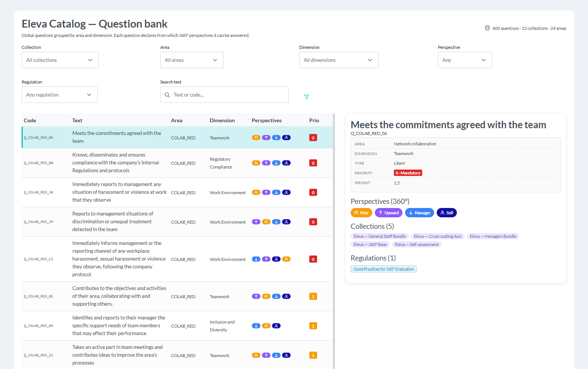Viewport: 588px width, 369px height.
Task: Click Manager down-arrow icon in Q_COLAB_RED_38 row
Action: point(276,192)
